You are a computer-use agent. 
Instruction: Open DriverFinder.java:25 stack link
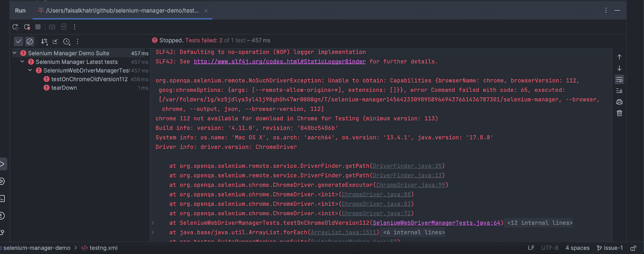tap(407, 166)
